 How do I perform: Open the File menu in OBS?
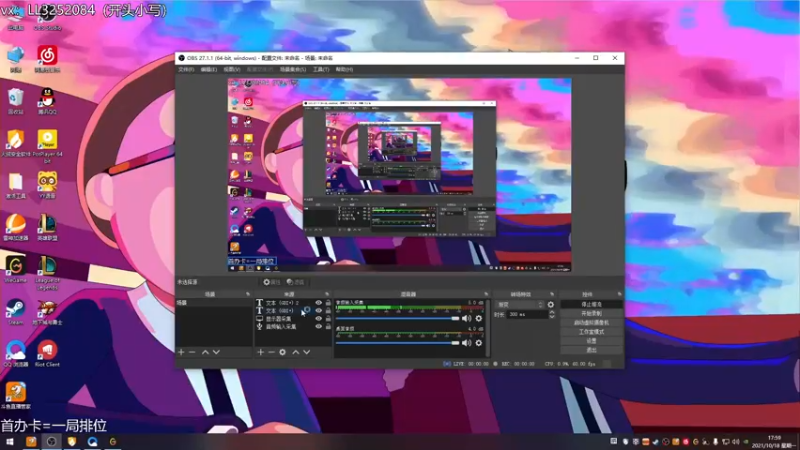click(186, 69)
